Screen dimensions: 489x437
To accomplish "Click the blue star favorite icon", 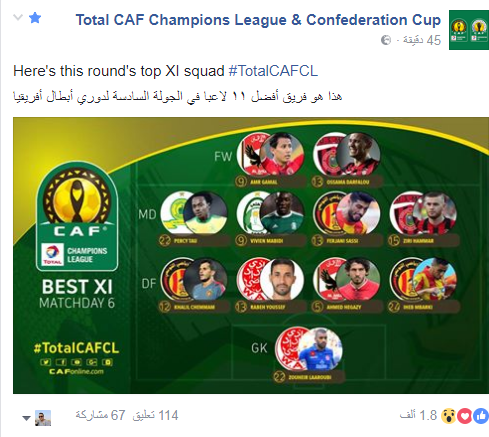I will (35, 18).
